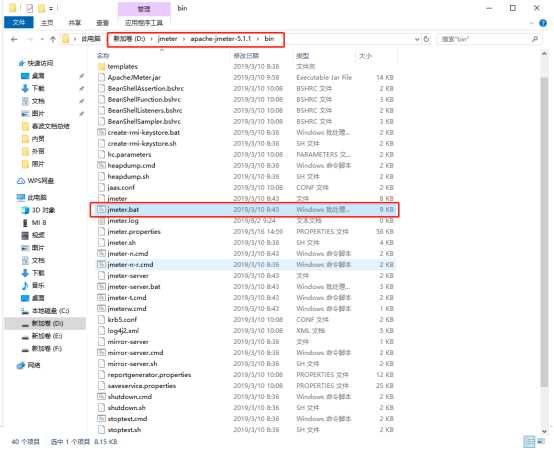
Task: Click the scrollbar down arrow
Action: pos(544,431)
